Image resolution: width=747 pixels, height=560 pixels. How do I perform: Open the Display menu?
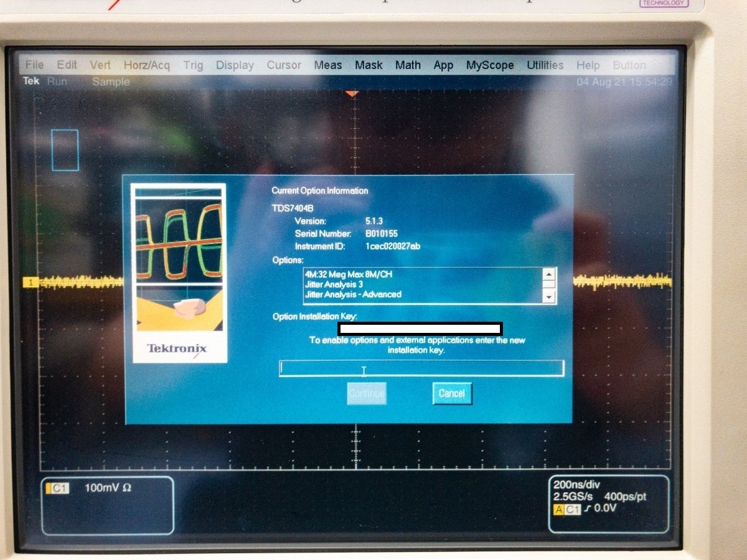click(235, 65)
